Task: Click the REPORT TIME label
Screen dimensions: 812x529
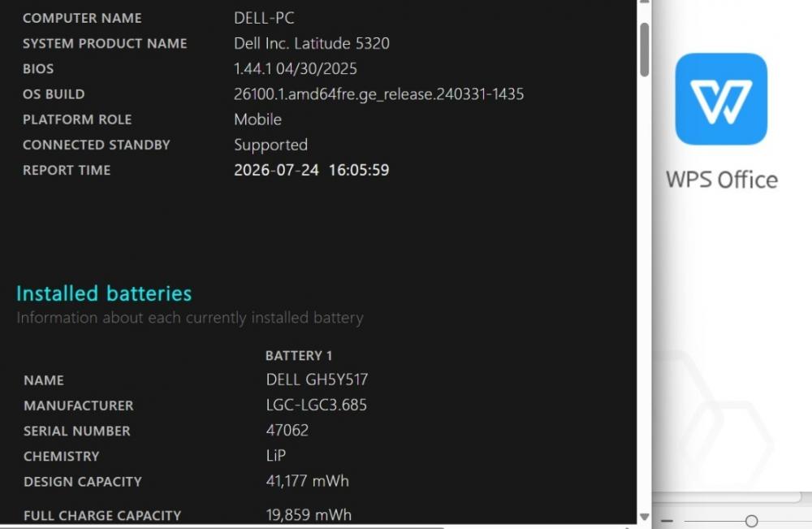Action: (x=67, y=171)
